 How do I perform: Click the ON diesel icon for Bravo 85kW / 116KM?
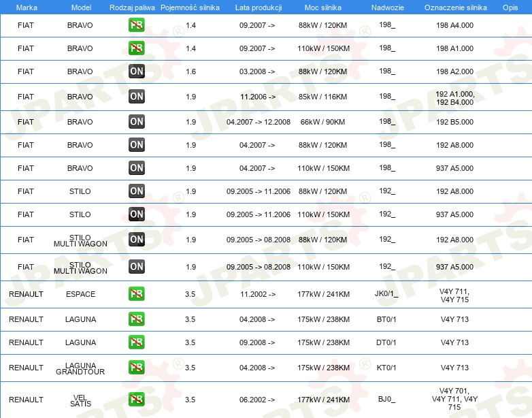136,96
